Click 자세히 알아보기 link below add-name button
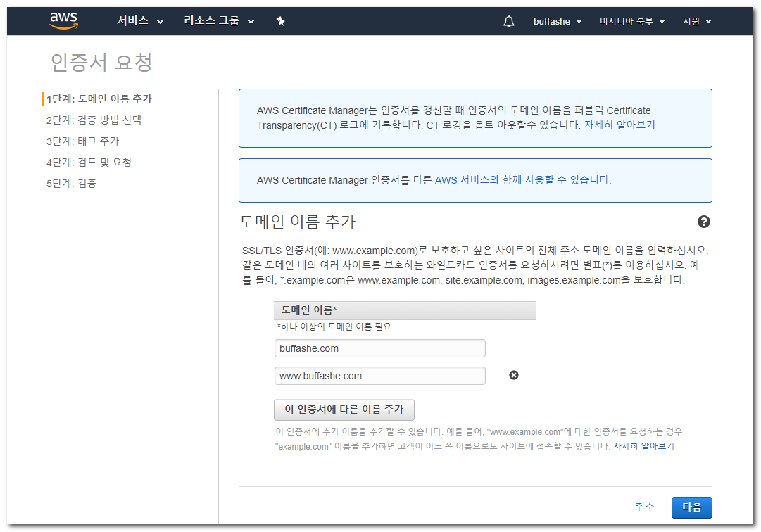Screen dimensions: 761x532 pos(643,446)
